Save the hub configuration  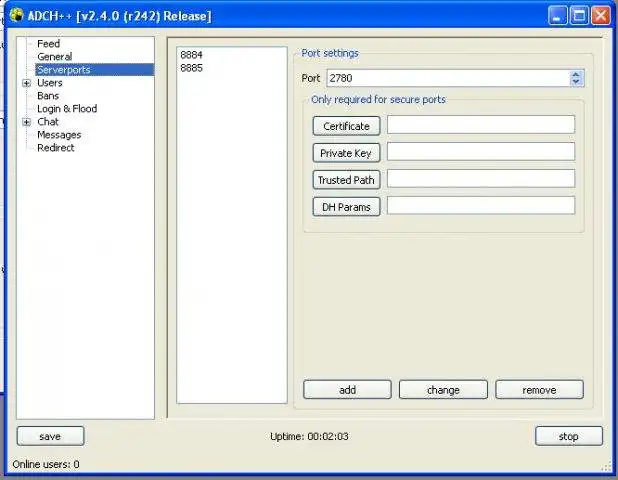50,436
